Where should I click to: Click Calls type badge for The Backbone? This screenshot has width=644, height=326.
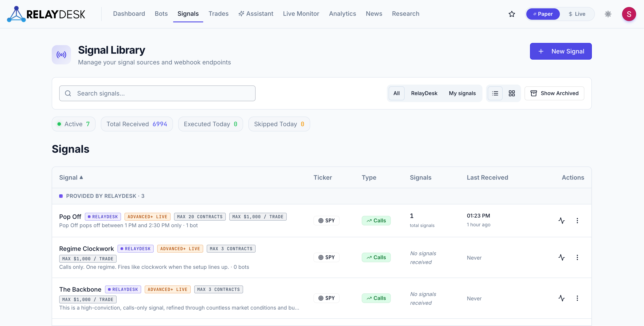[x=376, y=298]
